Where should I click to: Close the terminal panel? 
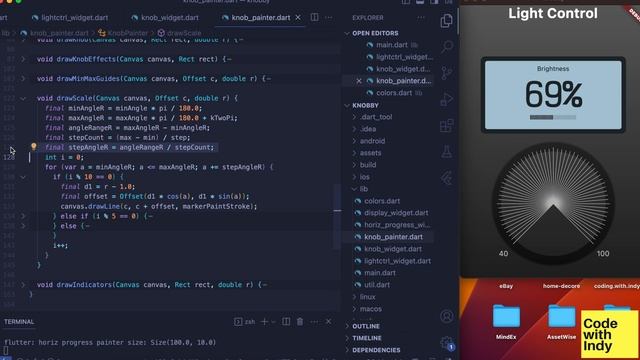click(x=328, y=322)
